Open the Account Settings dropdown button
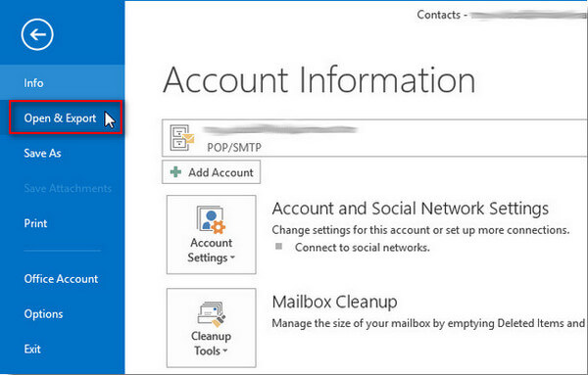The image size is (588, 375). [211, 235]
